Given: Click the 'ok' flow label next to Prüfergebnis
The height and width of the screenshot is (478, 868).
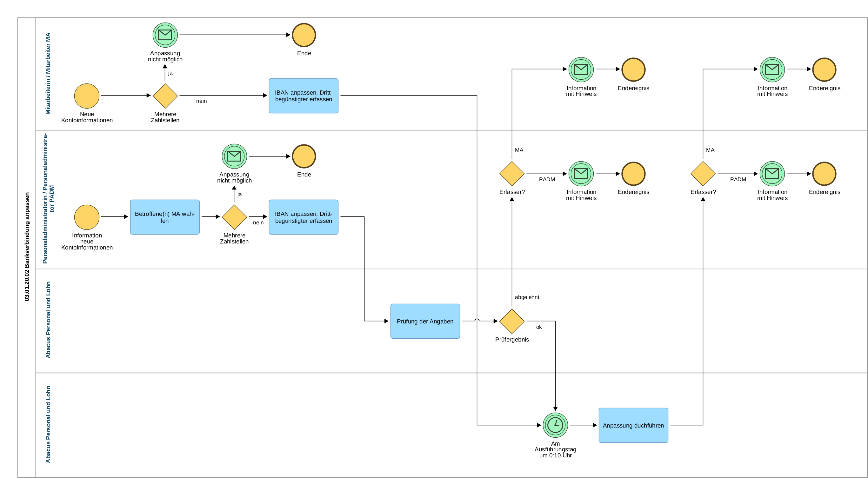Looking at the screenshot, I should click(538, 327).
